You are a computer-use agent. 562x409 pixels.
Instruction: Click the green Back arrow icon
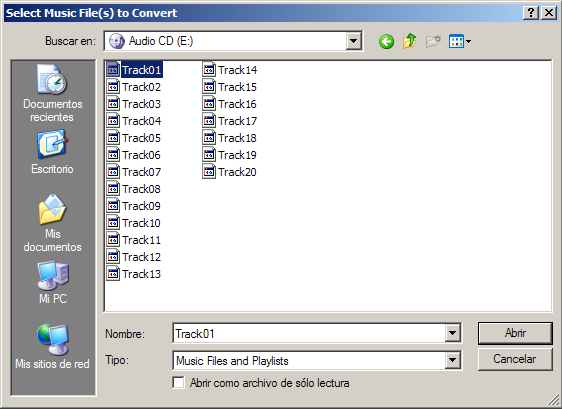tap(386, 42)
